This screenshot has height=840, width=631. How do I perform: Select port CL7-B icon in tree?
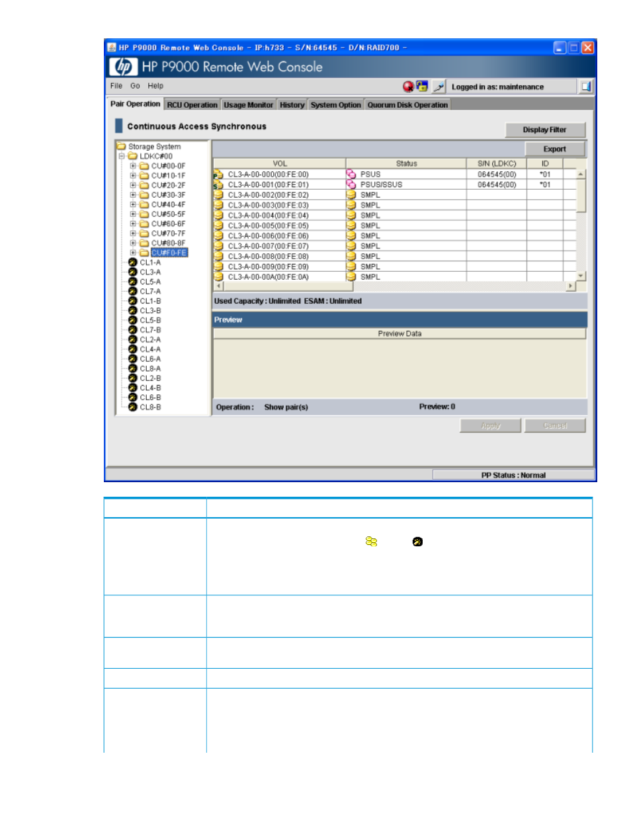(x=132, y=329)
